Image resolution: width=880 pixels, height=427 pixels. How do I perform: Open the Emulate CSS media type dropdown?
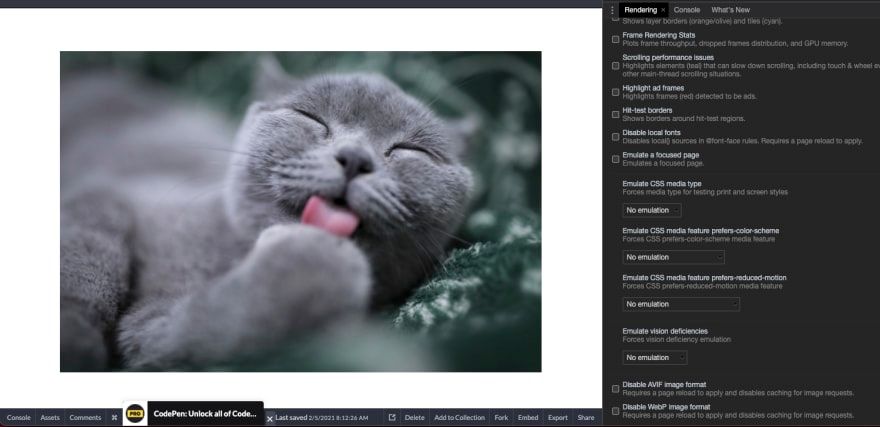[x=652, y=210]
